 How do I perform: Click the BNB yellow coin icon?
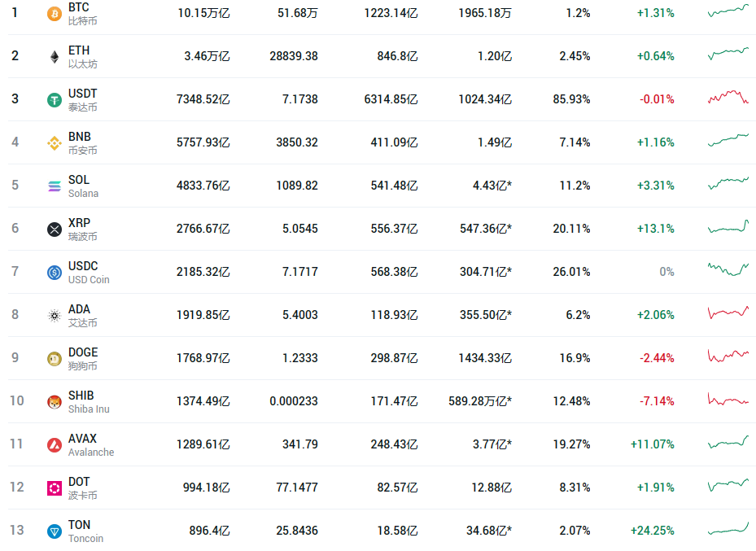pyautogui.click(x=55, y=143)
